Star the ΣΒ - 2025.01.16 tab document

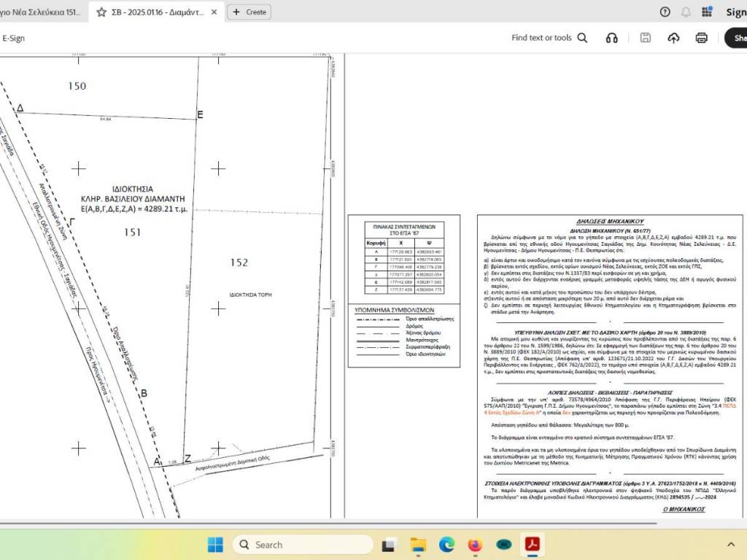tap(101, 12)
